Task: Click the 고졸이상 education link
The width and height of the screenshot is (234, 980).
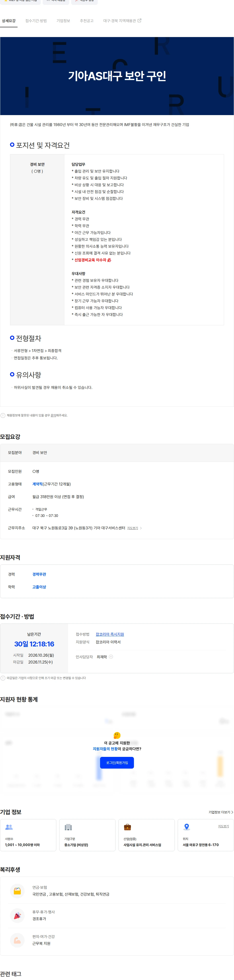Action: click(39, 587)
